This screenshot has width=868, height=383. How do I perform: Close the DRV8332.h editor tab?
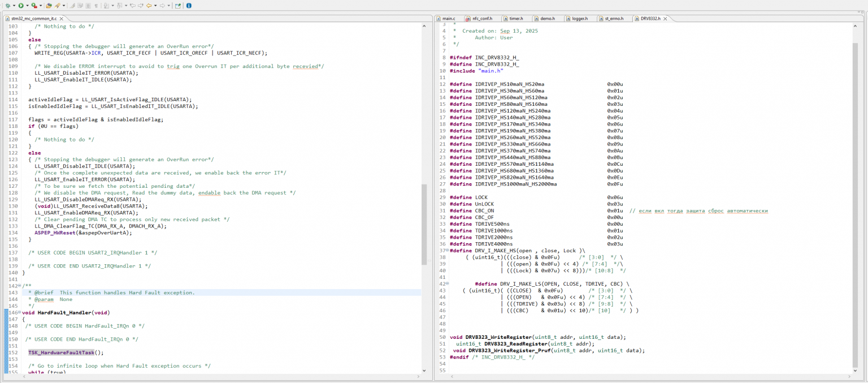click(x=665, y=19)
